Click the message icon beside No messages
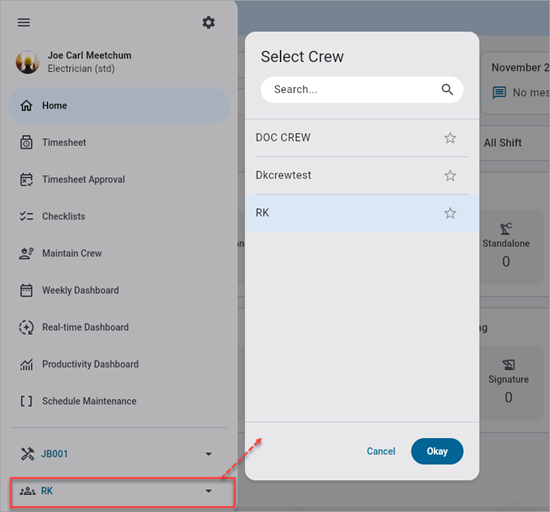 coord(499,93)
